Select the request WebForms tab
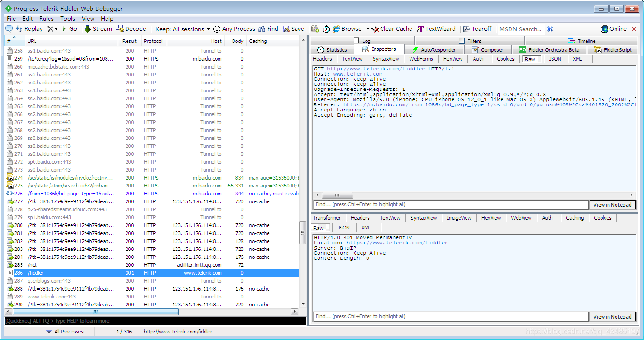Viewport: 644px width, 340px height. click(x=421, y=59)
